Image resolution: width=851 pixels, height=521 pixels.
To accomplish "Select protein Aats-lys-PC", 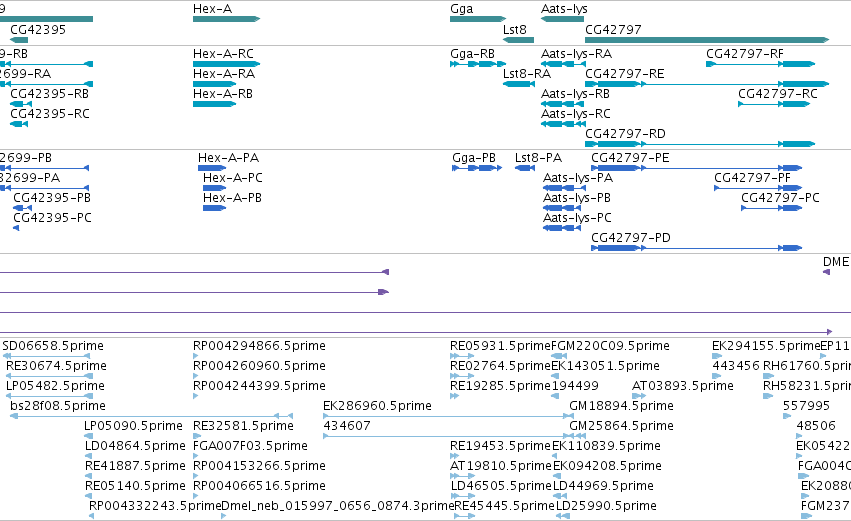I will pyautogui.click(x=562, y=228).
